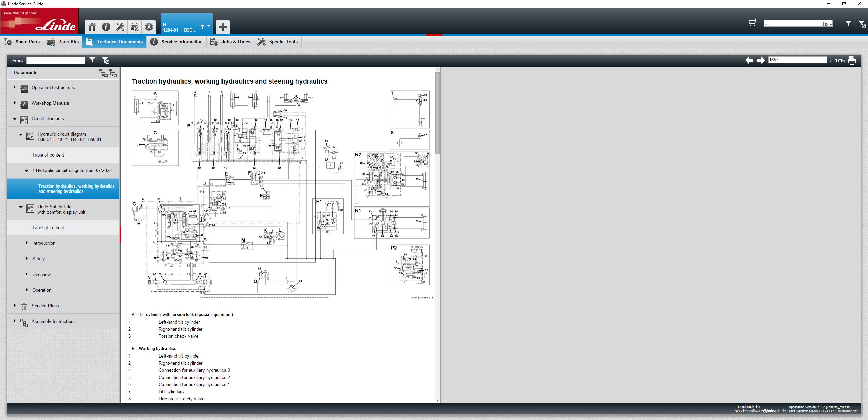The image size is (868, 420).
Task: Click the page number input showing 1657
Action: click(797, 60)
